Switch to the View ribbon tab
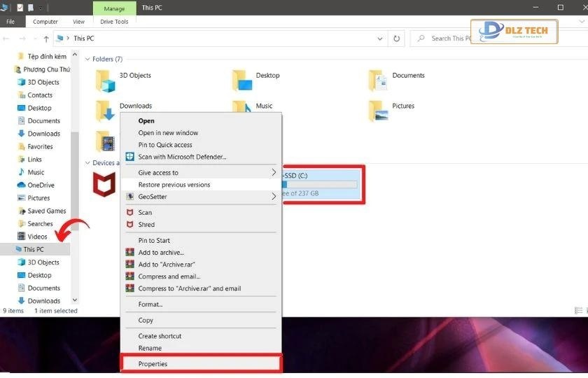588x378 pixels. point(78,22)
